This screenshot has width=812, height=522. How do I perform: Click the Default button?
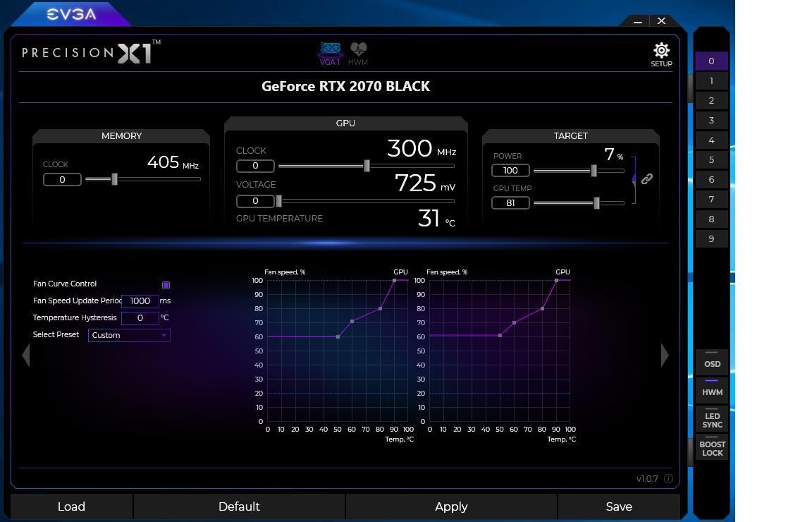point(239,506)
